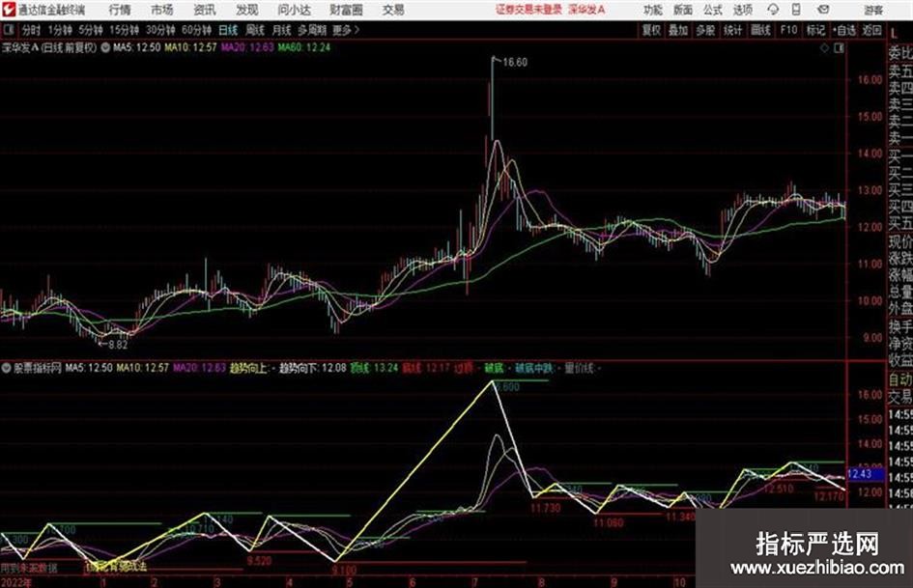The width and height of the screenshot is (913, 588).
Task: Select the 多周期 multi-period tab
Action: 312,30
